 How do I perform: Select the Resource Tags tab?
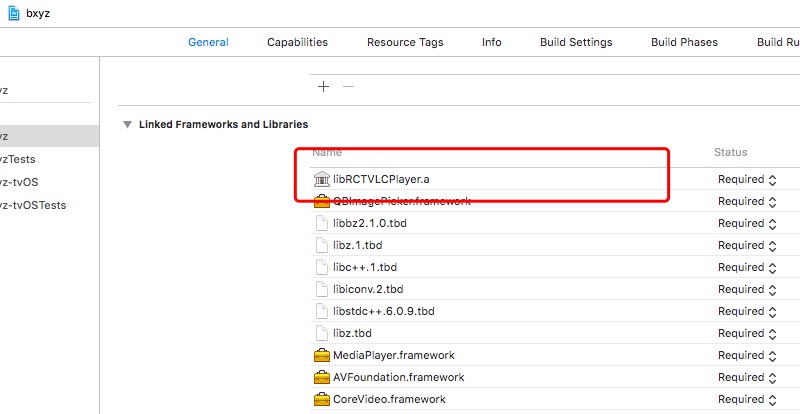coord(405,42)
